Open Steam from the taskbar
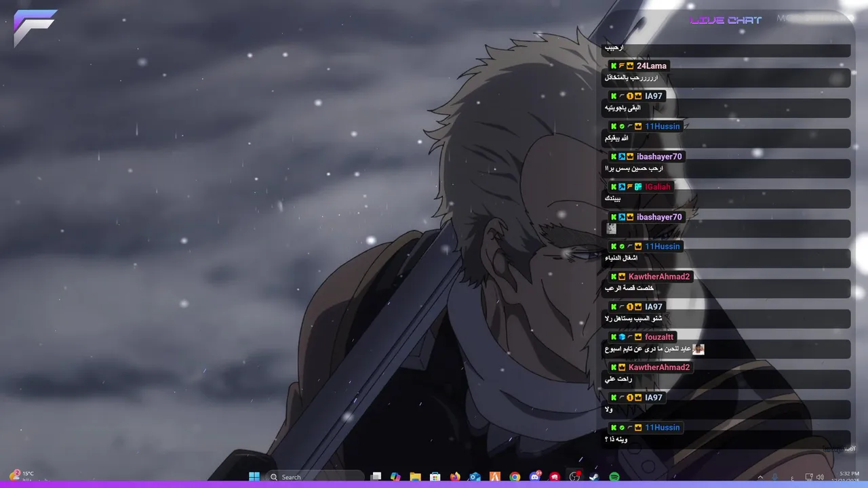 [595, 476]
